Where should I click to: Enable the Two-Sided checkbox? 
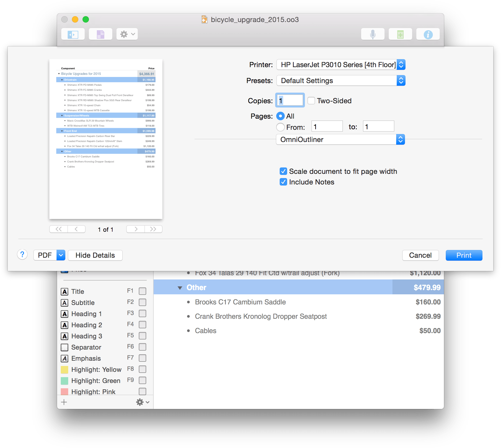311,101
